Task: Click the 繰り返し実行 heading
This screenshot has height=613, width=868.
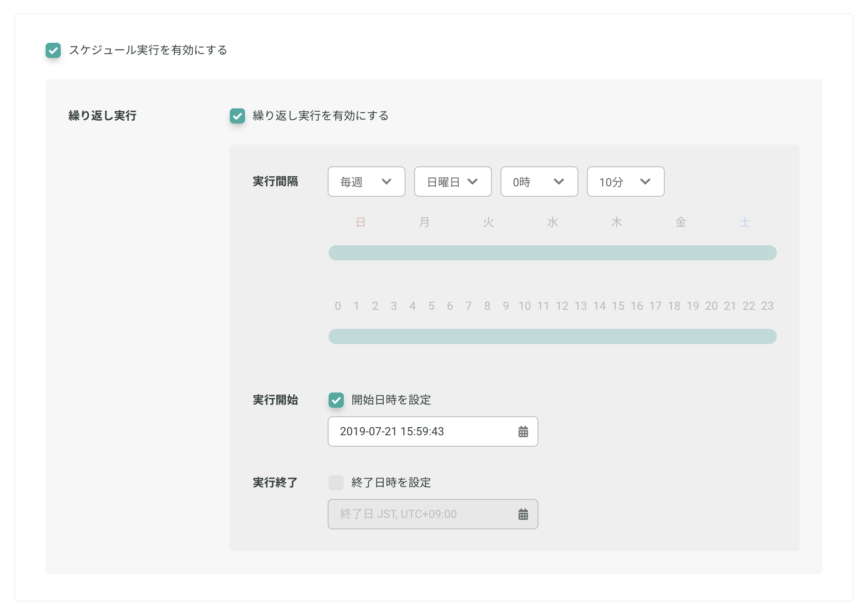Action: 103,116
